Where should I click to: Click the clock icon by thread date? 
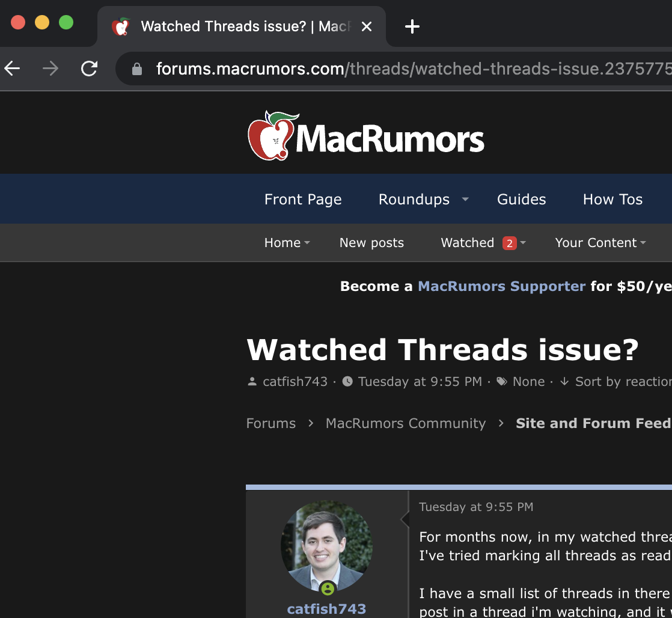click(x=347, y=381)
